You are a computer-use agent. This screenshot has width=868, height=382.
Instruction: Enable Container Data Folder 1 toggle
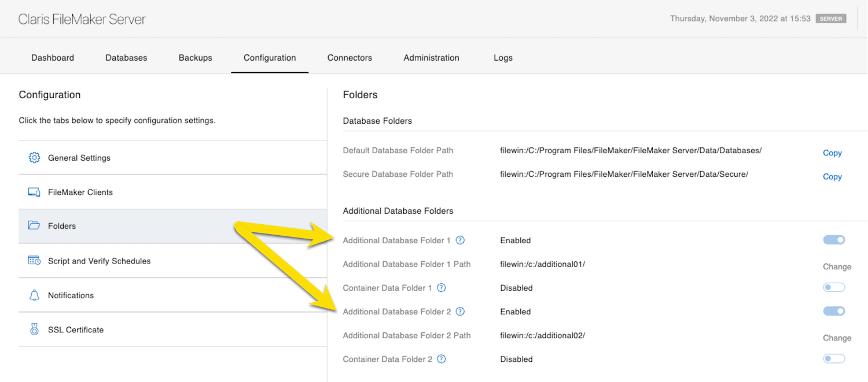coord(834,287)
